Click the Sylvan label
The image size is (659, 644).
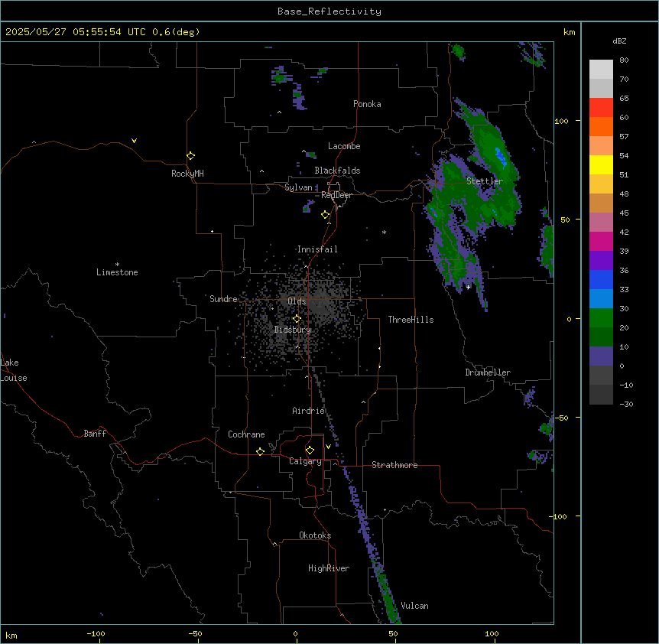(298, 187)
